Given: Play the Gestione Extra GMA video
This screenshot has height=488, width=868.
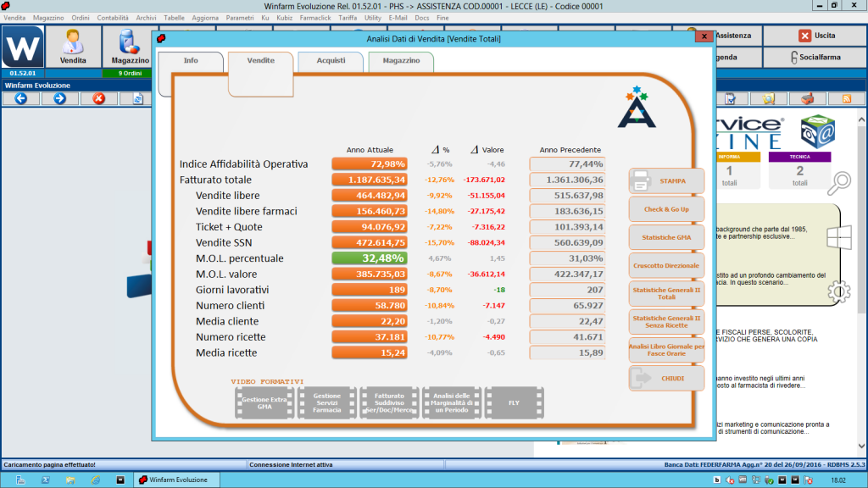Looking at the screenshot, I should coord(264,402).
